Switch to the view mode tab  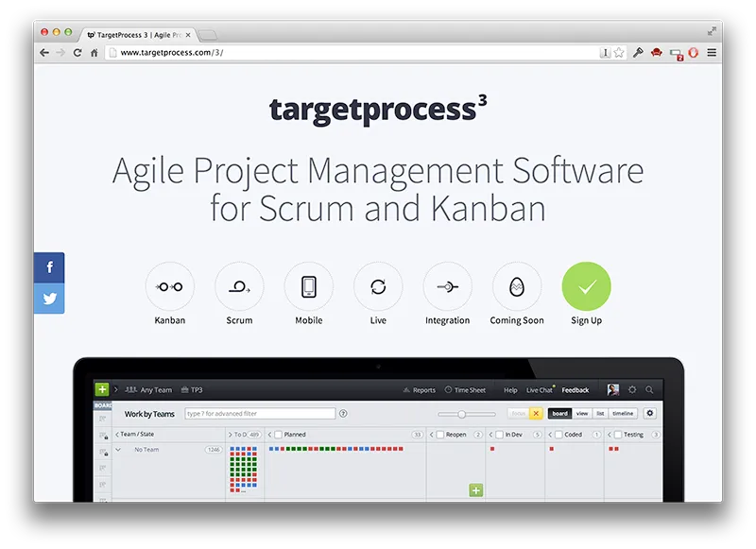click(x=582, y=413)
